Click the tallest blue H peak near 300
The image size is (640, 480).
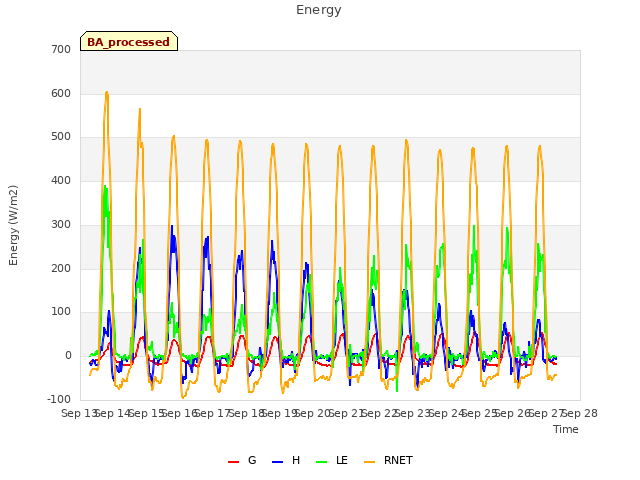172,226
